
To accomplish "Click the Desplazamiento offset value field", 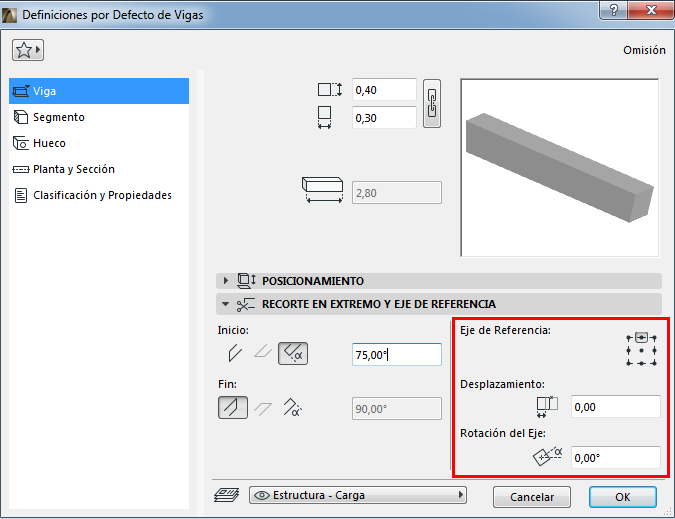I will (x=616, y=407).
